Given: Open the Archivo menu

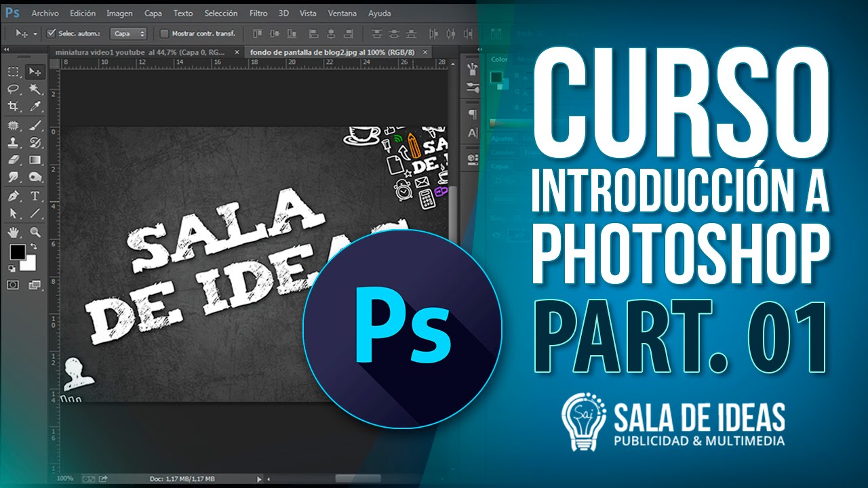Looking at the screenshot, I should point(45,13).
